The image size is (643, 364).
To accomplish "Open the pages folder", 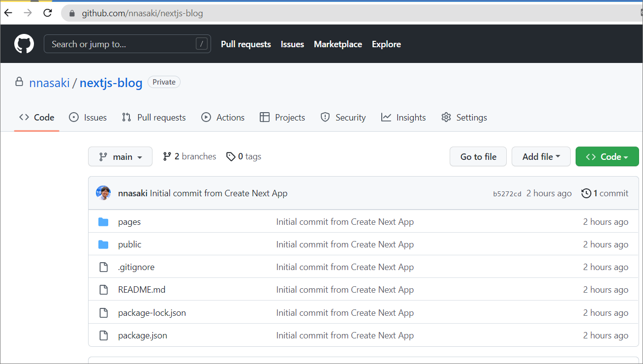I will click(x=129, y=222).
